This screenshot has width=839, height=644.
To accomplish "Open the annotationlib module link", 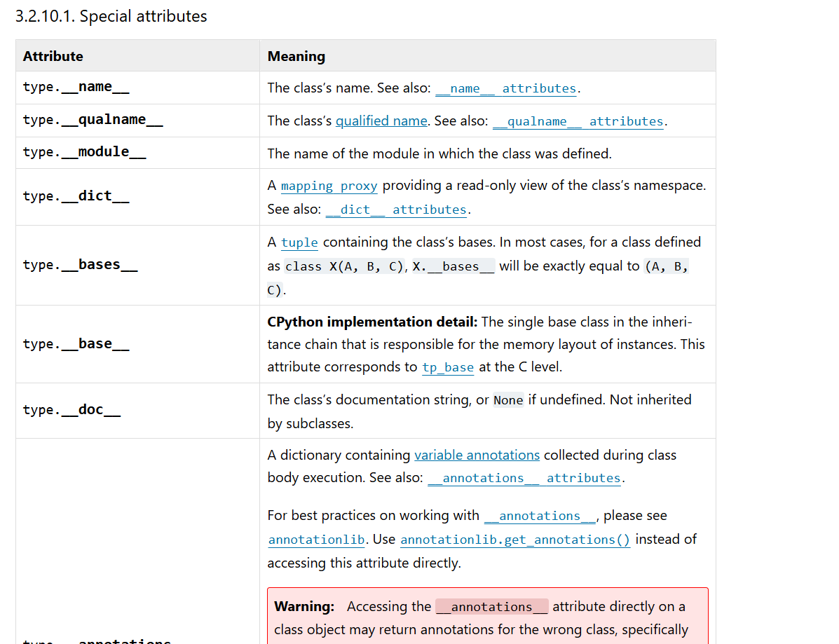I will tap(317, 540).
